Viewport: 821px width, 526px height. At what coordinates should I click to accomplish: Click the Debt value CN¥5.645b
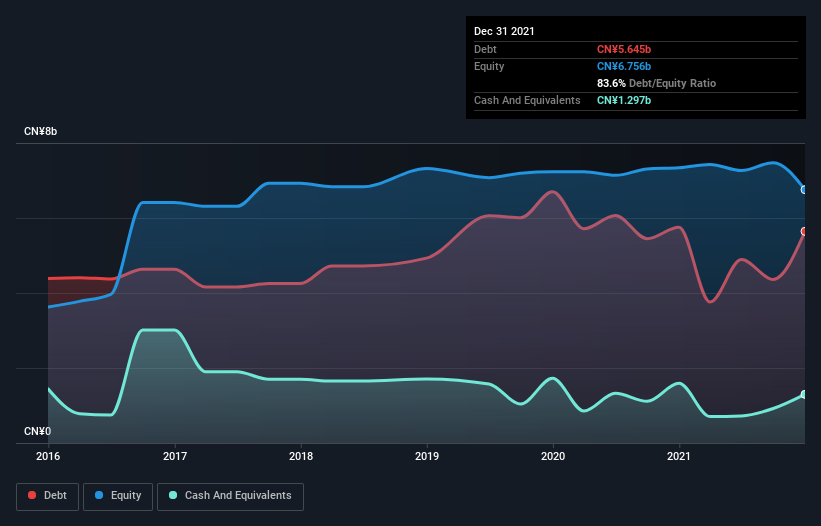(x=624, y=49)
